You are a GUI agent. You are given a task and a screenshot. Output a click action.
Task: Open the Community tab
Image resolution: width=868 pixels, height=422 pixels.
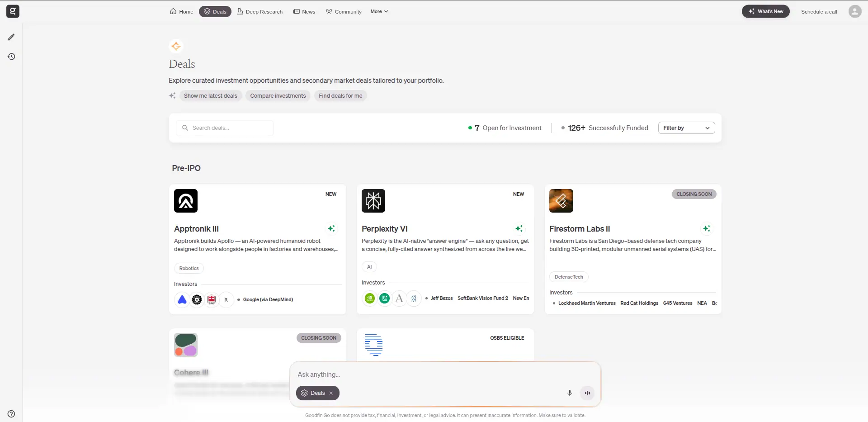(x=344, y=11)
